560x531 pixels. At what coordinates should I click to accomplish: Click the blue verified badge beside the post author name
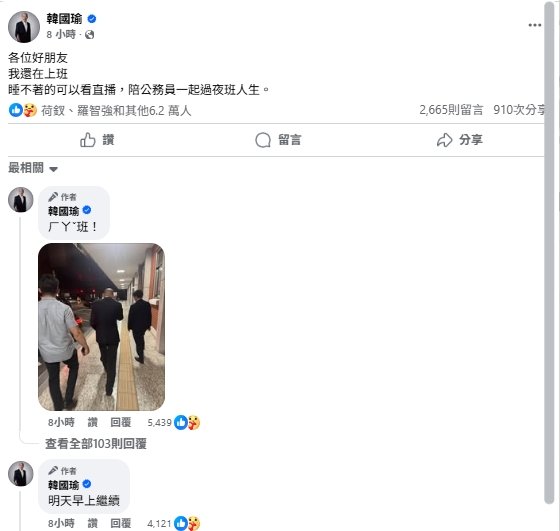(x=92, y=19)
